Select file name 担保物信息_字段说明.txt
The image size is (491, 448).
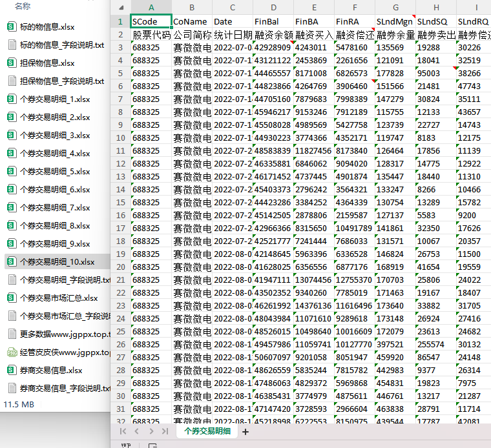point(62,81)
